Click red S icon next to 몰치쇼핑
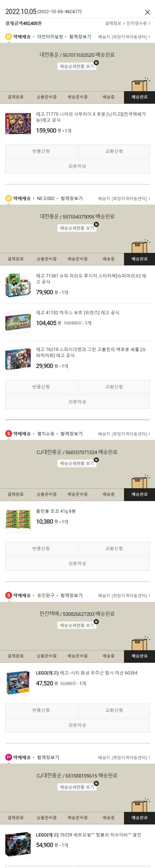The height and width of the screenshot is (868, 155). [9, 434]
